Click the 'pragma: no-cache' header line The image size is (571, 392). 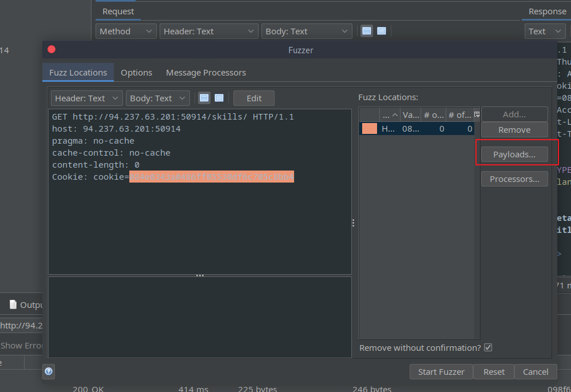(93, 141)
